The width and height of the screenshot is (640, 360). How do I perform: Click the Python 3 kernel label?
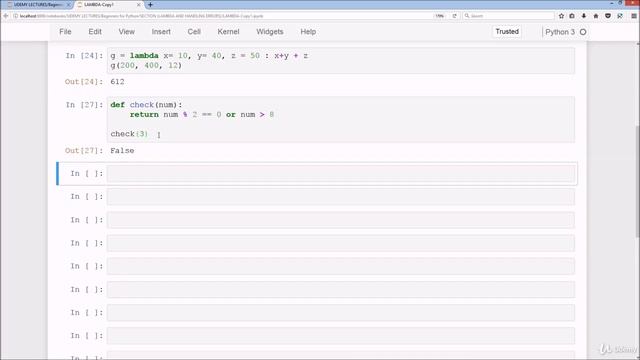tap(560, 32)
